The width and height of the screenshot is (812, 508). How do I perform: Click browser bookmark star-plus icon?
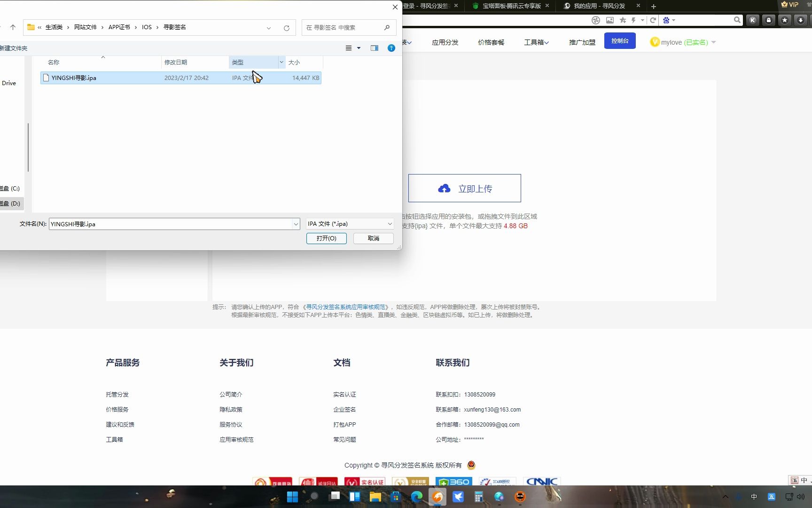click(x=623, y=20)
